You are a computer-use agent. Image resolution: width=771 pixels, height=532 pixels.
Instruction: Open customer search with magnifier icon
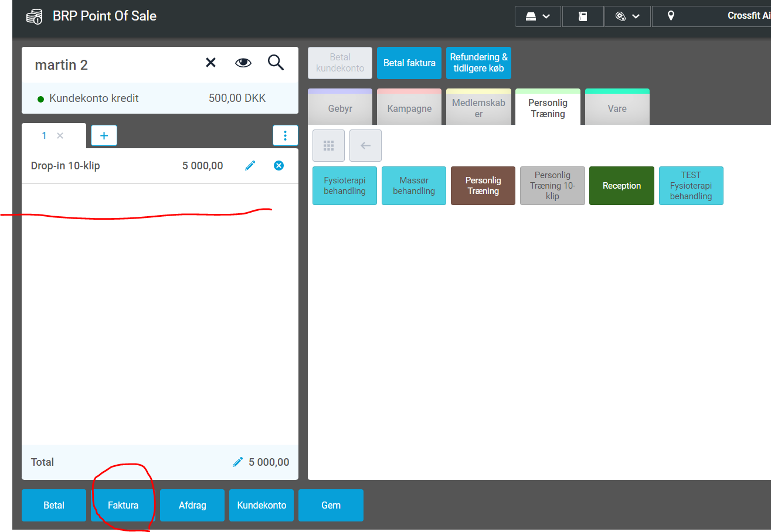tap(276, 62)
